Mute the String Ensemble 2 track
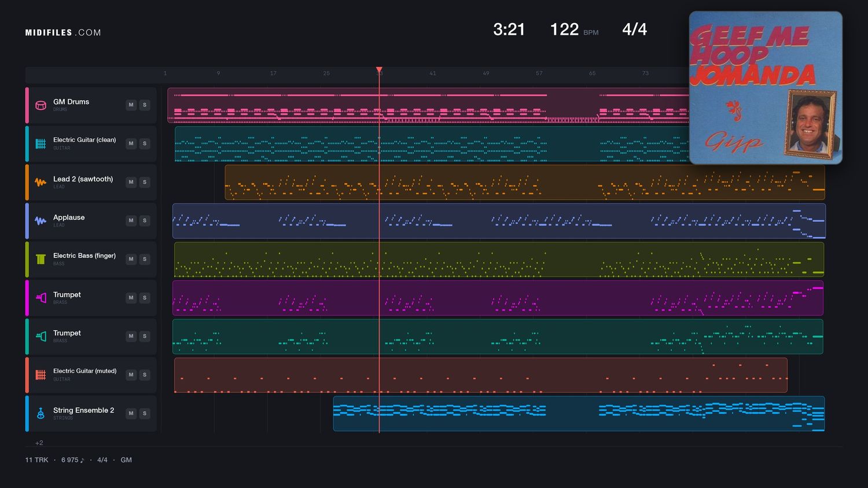Screen dimensions: 868x488 pos(131,413)
